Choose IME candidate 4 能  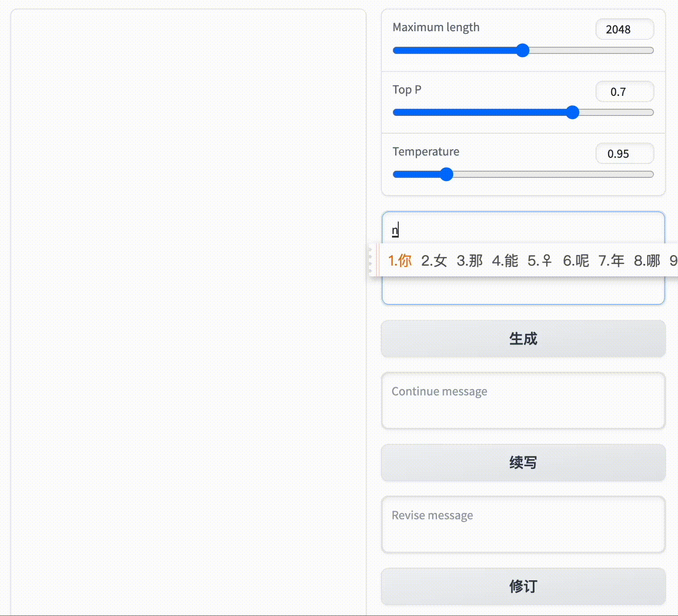tap(505, 260)
